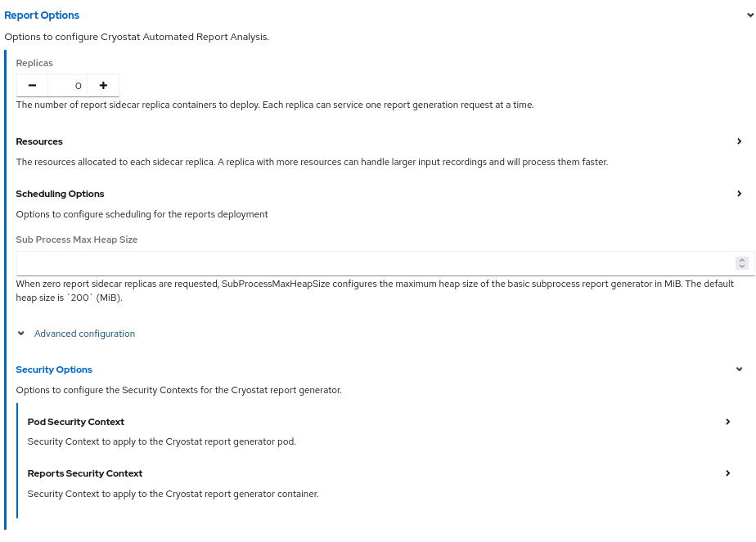Decrement the Replicas count with the minus icon
The image size is (756, 542).
point(32,85)
